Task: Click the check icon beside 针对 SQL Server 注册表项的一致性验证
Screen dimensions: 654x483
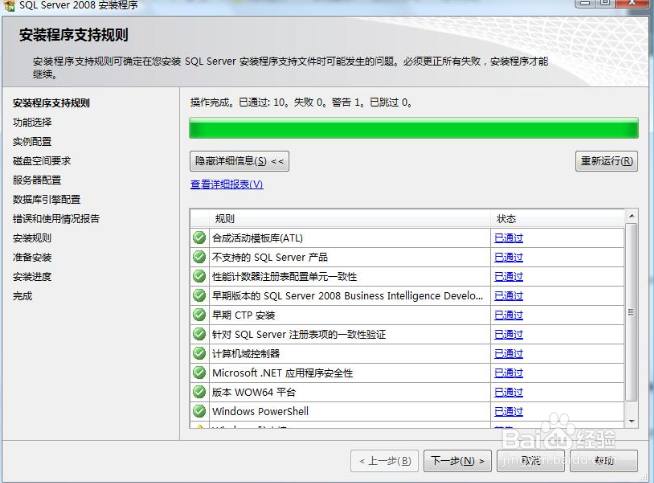Action: (199, 334)
